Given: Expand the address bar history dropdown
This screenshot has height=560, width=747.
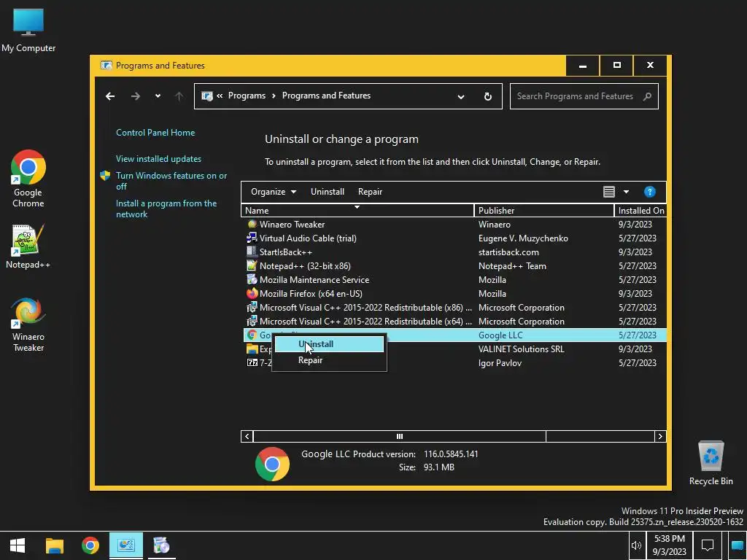Looking at the screenshot, I should (x=461, y=97).
